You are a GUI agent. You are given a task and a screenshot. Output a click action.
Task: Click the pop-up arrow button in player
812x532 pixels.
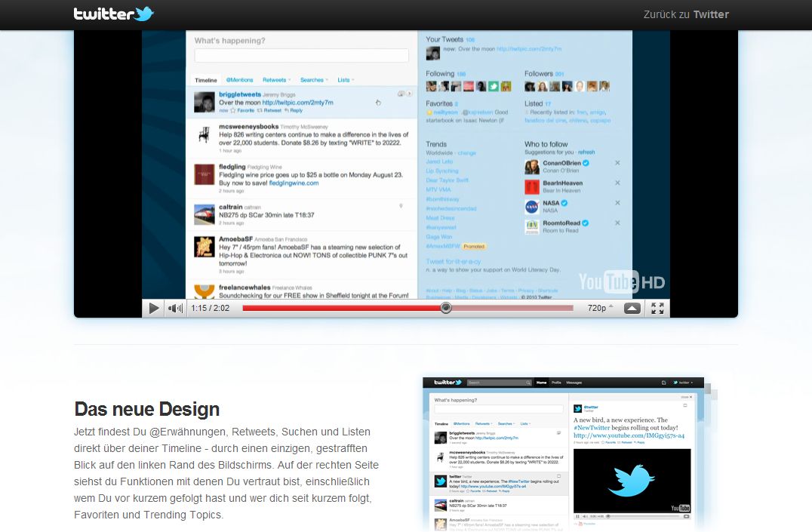tap(632, 308)
